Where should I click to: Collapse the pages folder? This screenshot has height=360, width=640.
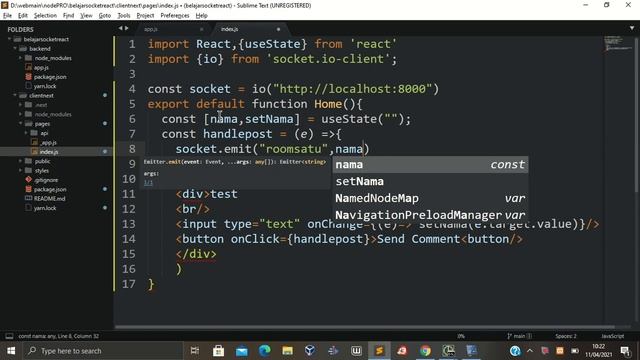tap(20, 123)
